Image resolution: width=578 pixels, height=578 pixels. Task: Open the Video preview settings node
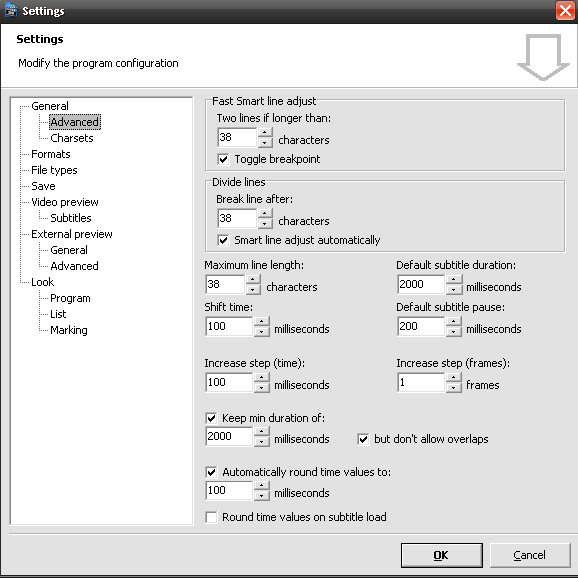[65, 202]
